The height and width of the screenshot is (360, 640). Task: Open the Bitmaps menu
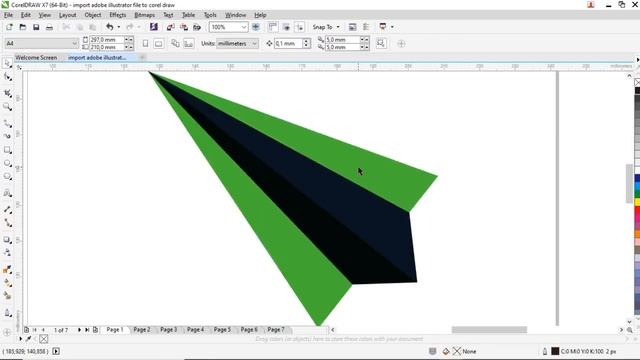point(144,15)
